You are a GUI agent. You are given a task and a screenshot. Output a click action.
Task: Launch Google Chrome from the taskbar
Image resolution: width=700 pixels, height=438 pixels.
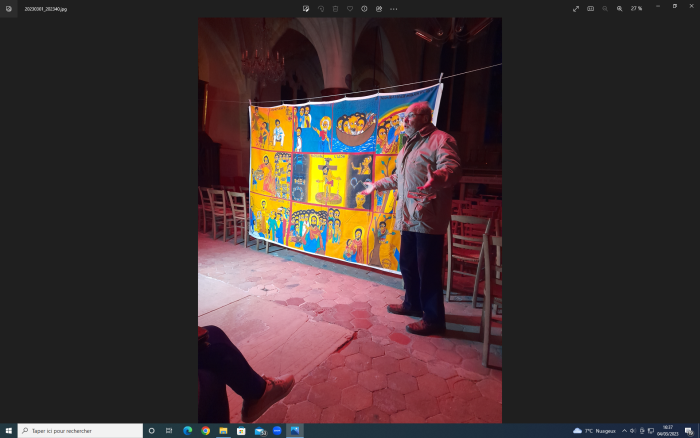coord(205,430)
